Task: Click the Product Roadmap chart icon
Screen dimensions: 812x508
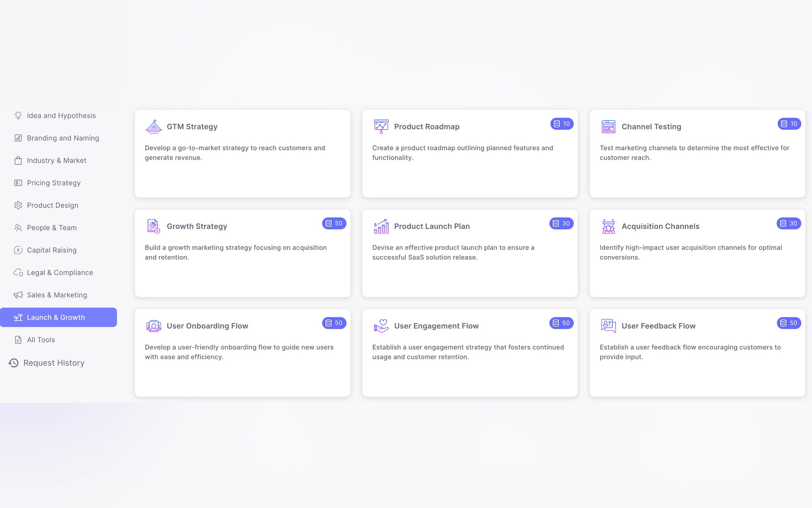Action: [x=381, y=127]
